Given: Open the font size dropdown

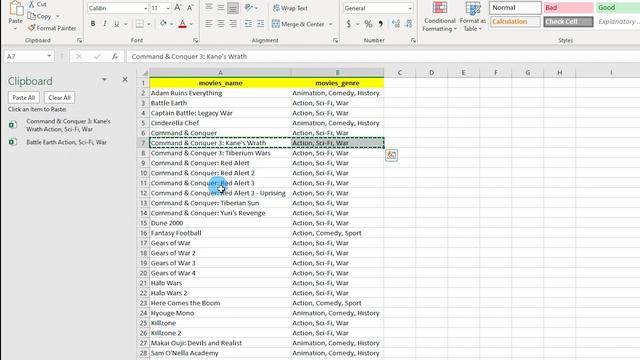Looking at the screenshot, I should [x=167, y=8].
